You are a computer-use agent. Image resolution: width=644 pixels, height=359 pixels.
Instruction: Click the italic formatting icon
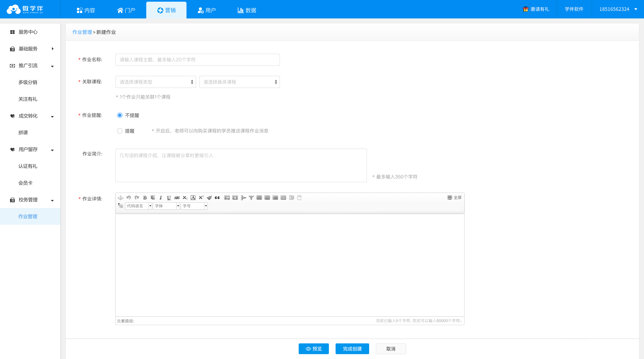(x=161, y=197)
